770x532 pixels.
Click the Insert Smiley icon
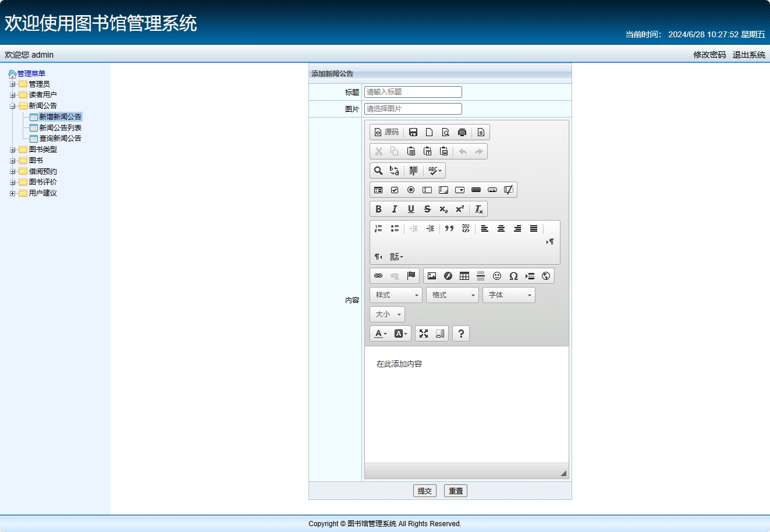coord(496,276)
